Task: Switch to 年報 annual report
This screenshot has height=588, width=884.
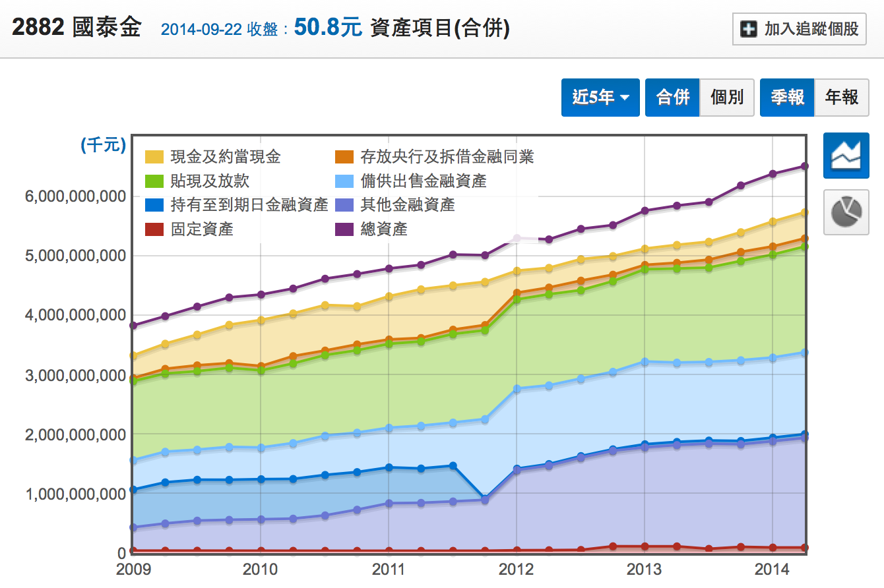Action: pos(841,98)
